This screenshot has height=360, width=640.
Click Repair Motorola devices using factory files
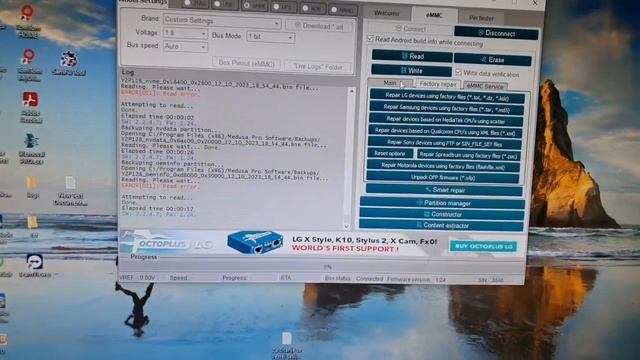(x=443, y=166)
